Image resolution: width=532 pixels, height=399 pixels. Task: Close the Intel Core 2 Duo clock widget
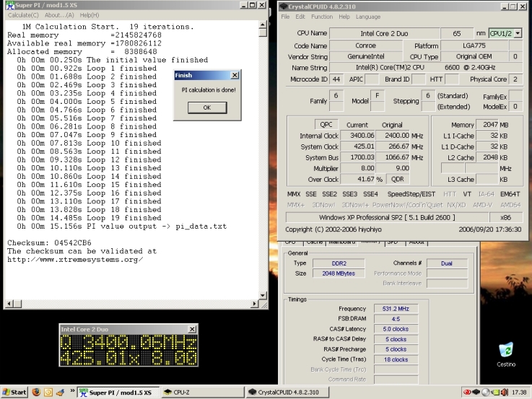click(x=192, y=329)
